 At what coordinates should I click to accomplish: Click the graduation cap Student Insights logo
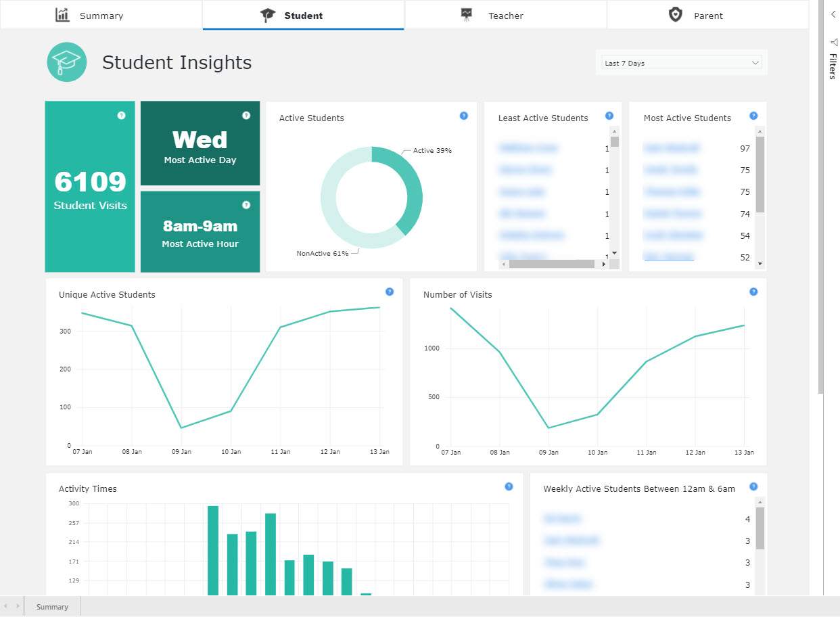(66, 62)
